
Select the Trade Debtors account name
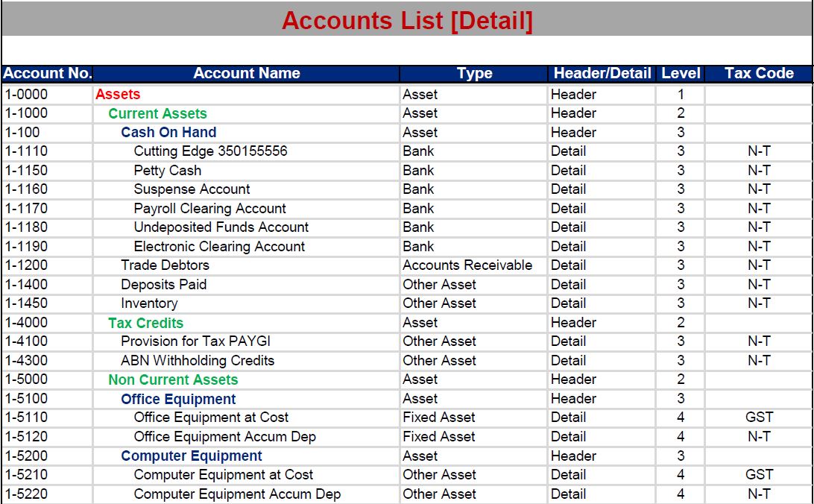165,265
